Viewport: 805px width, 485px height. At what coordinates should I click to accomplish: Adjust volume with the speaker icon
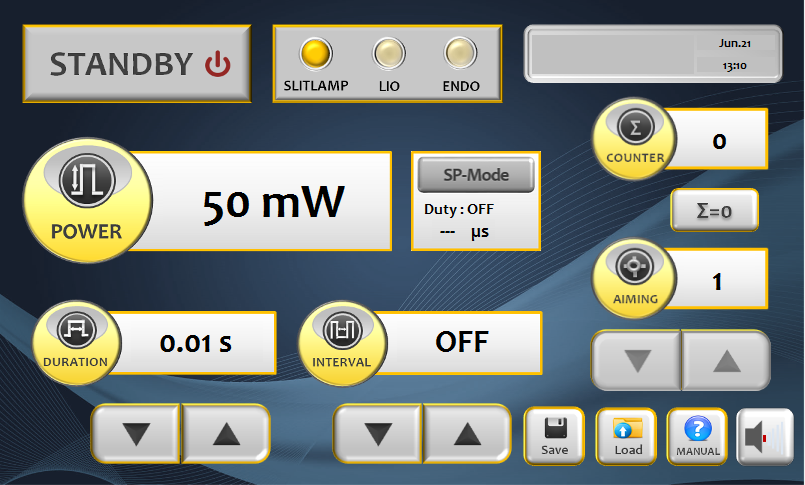[x=765, y=436]
